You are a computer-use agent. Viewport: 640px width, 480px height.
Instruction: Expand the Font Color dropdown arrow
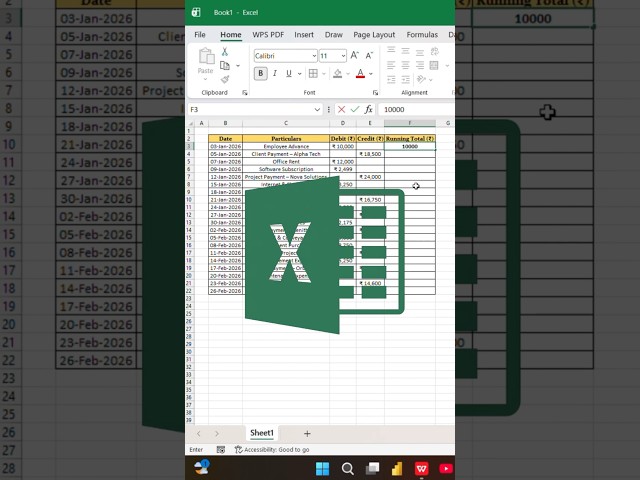(x=371, y=74)
